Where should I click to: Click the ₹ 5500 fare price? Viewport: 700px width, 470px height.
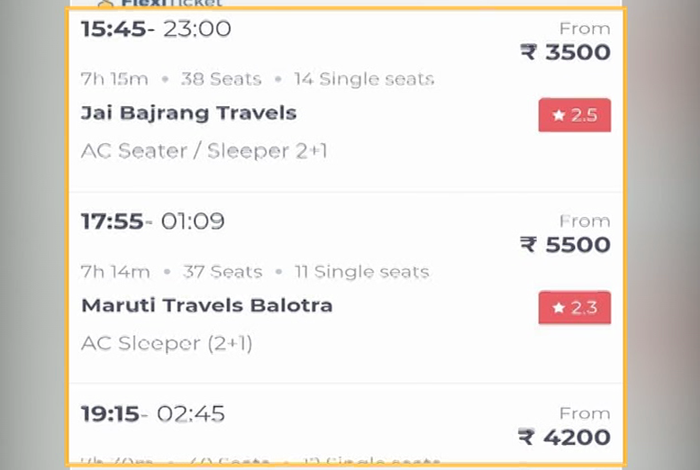[x=565, y=245]
